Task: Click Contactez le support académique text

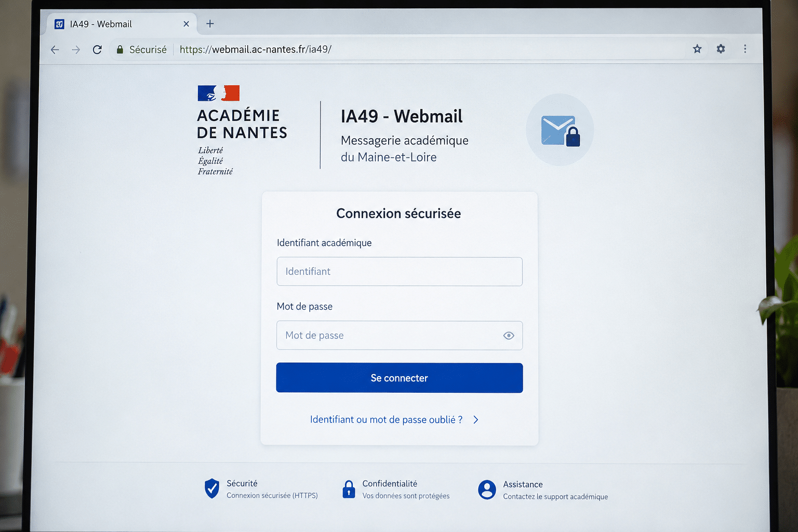Action: [x=555, y=497]
